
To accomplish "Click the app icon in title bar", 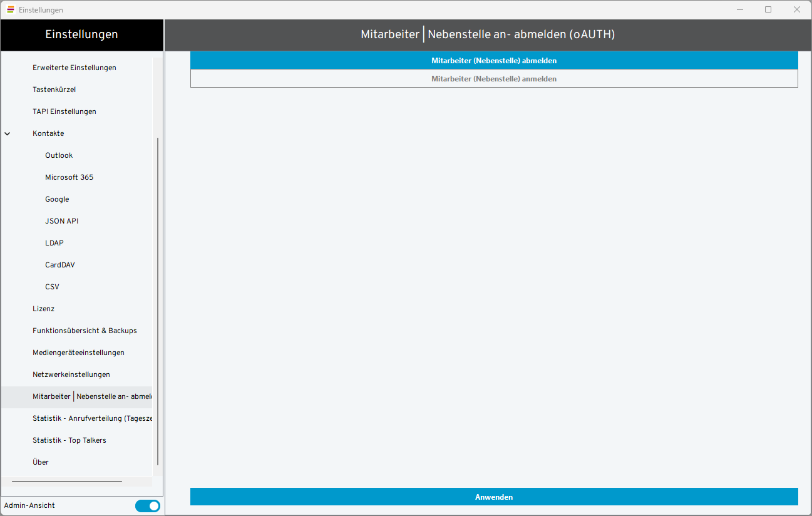I will pos(11,9).
